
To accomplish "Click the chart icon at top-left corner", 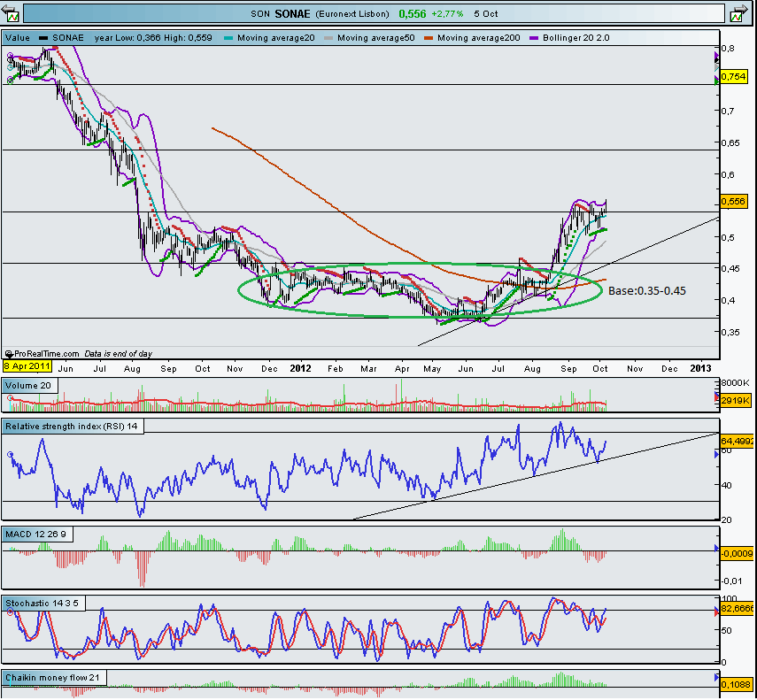I will click(12, 14).
